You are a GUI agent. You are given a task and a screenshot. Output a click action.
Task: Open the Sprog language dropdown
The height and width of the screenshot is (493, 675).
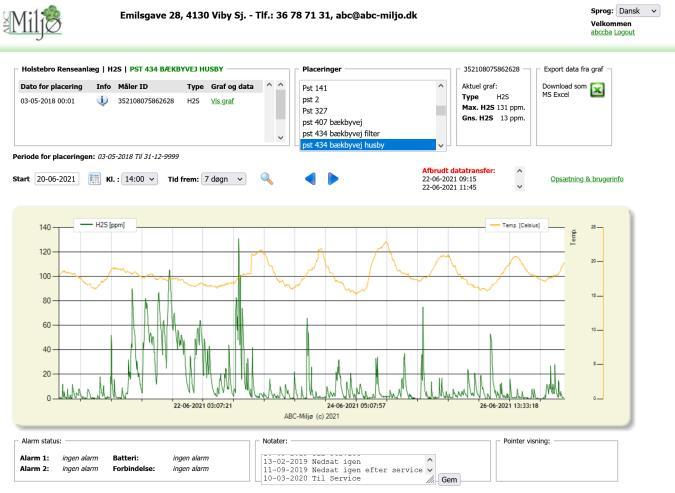coord(638,11)
